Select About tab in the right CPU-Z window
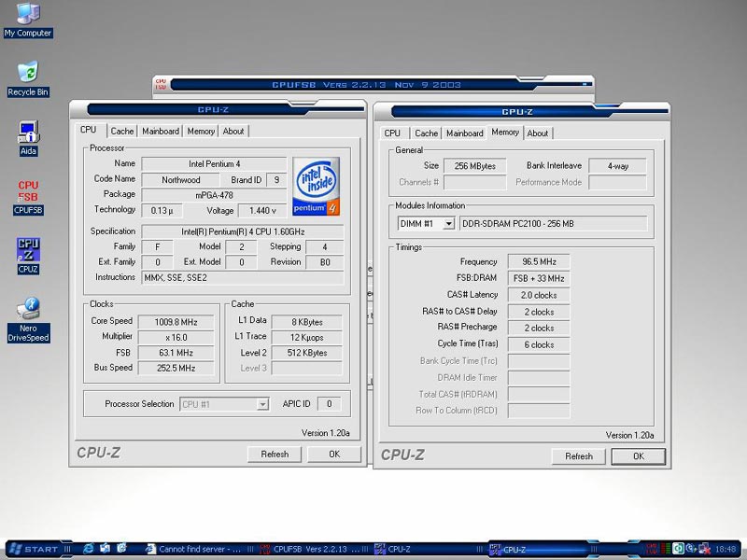This screenshot has width=747, height=560. coord(538,133)
